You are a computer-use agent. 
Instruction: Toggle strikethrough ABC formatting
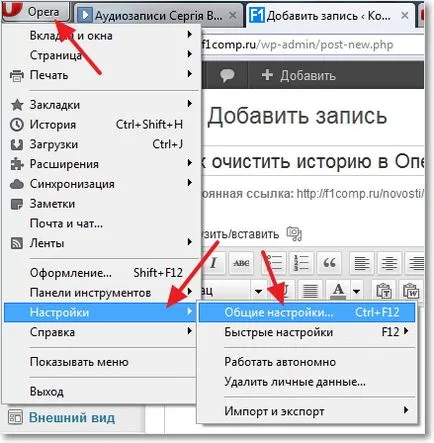[x=241, y=263]
